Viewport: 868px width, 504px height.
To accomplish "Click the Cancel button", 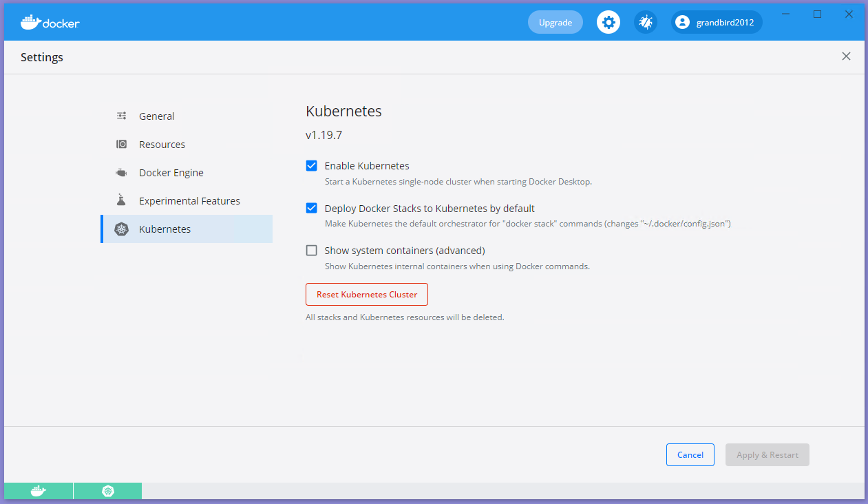I will tap(690, 454).
